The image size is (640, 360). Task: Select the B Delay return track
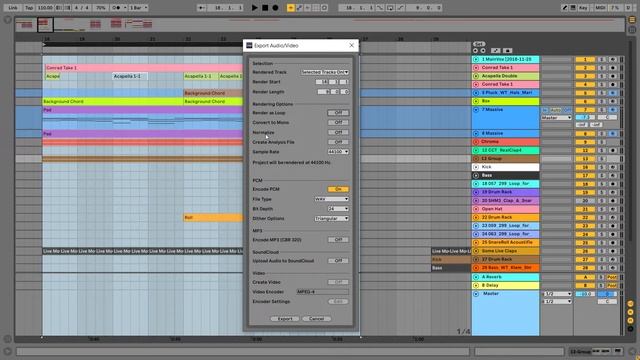pos(506,286)
